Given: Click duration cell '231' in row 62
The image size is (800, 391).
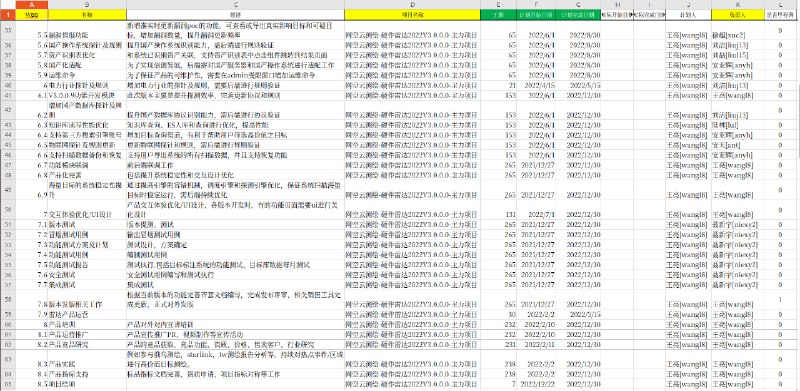Looking at the screenshot, I should 498,345.
